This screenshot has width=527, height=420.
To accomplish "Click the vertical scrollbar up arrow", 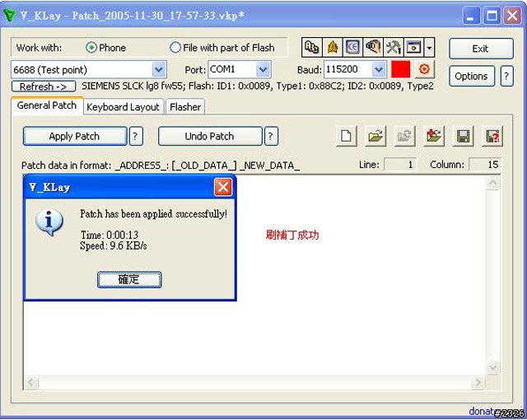I will [492, 183].
